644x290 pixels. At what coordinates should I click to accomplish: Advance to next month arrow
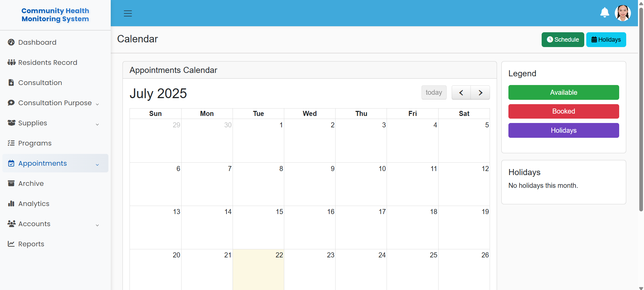[x=480, y=93]
